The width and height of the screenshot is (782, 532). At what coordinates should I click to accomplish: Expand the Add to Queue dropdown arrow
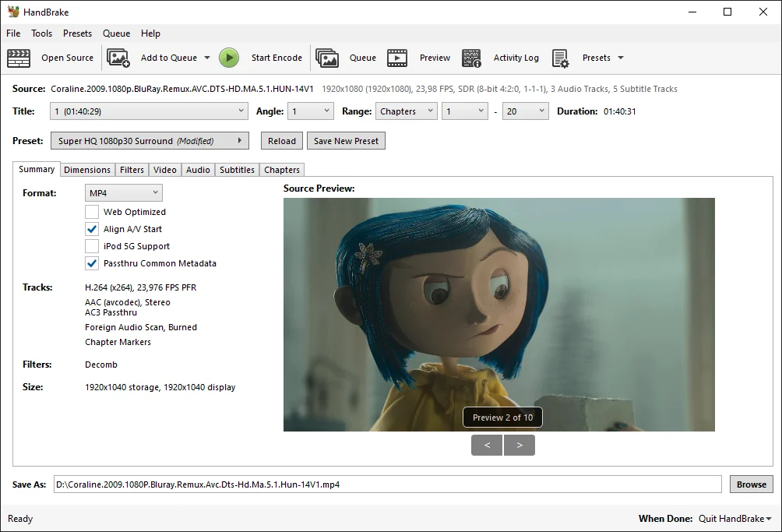pyautogui.click(x=207, y=58)
